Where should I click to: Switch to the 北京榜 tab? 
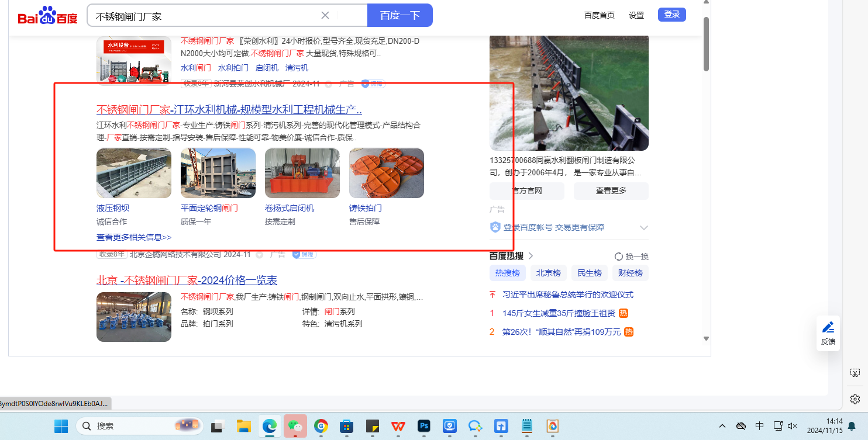click(x=549, y=273)
